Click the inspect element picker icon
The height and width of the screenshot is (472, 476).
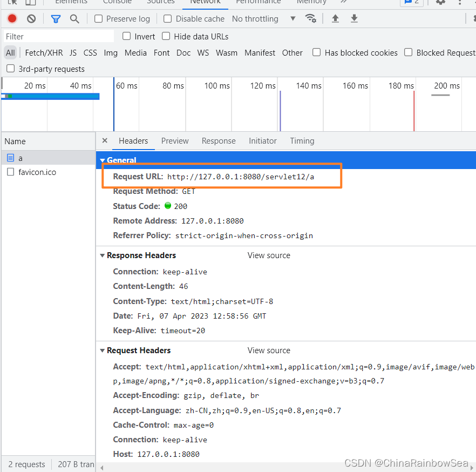tap(12, 2)
